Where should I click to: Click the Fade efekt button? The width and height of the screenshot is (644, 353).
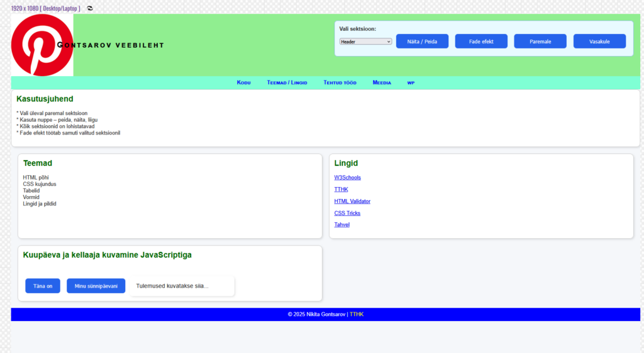tap(481, 41)
